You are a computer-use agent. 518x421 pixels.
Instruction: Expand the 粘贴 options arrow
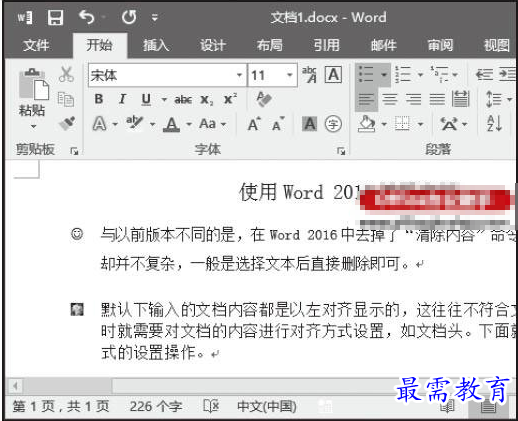(33, 126)
